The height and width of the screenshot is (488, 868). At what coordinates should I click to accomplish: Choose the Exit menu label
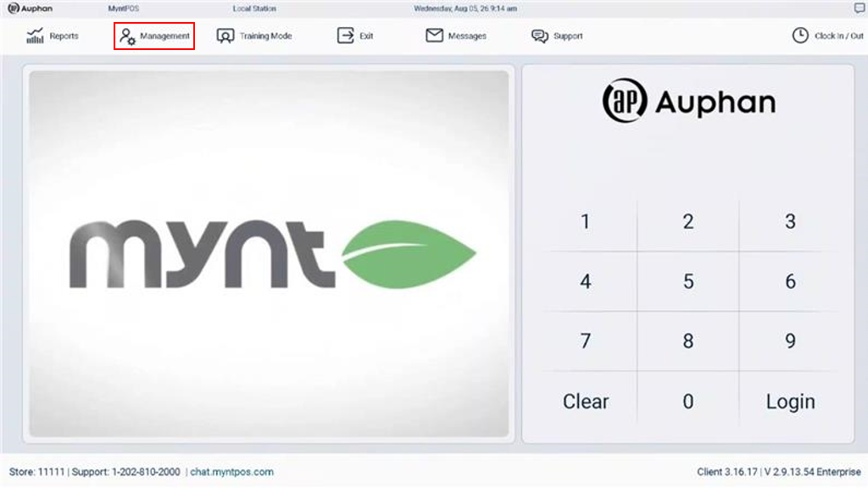366,36
